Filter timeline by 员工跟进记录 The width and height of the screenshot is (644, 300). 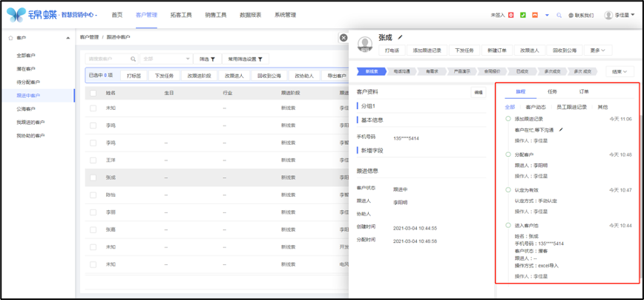[x=571, y=107]
